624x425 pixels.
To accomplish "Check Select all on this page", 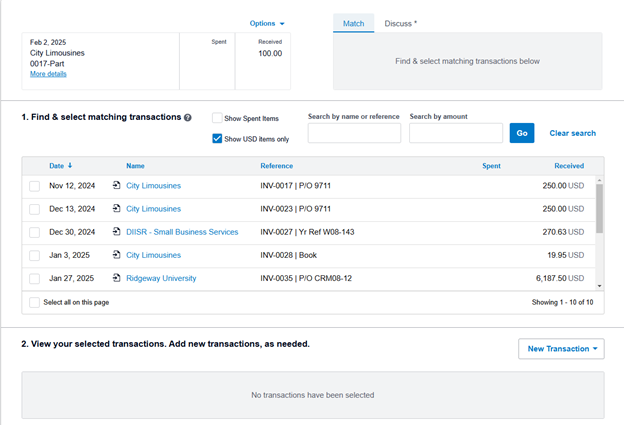I will [35, 302].
